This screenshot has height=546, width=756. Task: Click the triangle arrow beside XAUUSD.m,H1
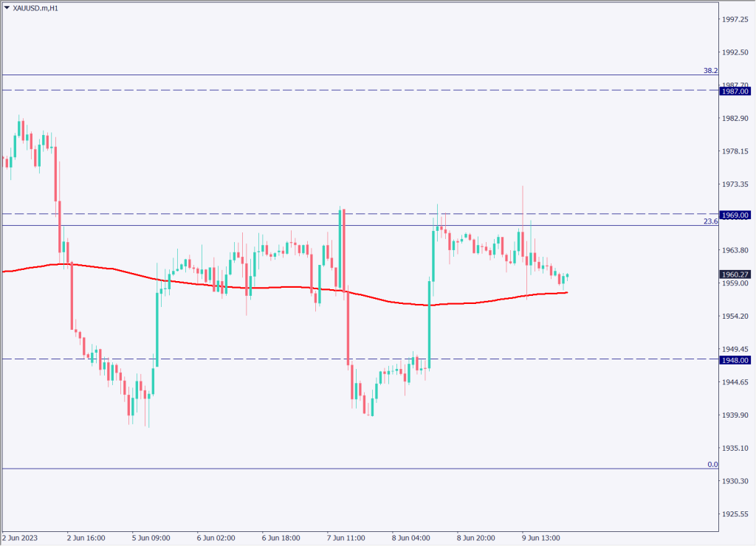[x=7, y=8]
